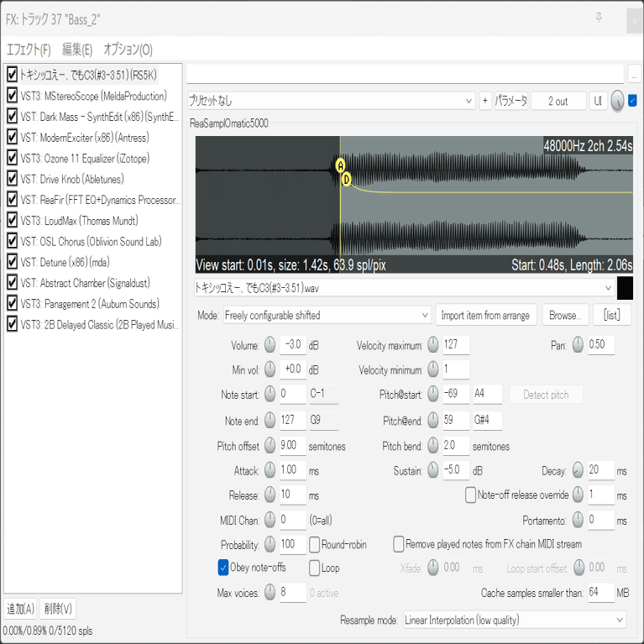644x644 pixels.
Task: Open the preset dropdown プリセットなし
Action: 331,101
